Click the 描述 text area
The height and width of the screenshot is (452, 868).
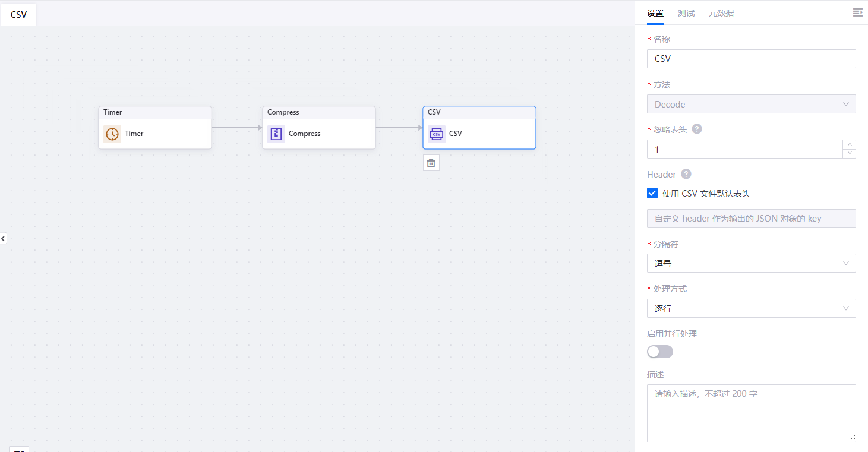pos(751,413)
